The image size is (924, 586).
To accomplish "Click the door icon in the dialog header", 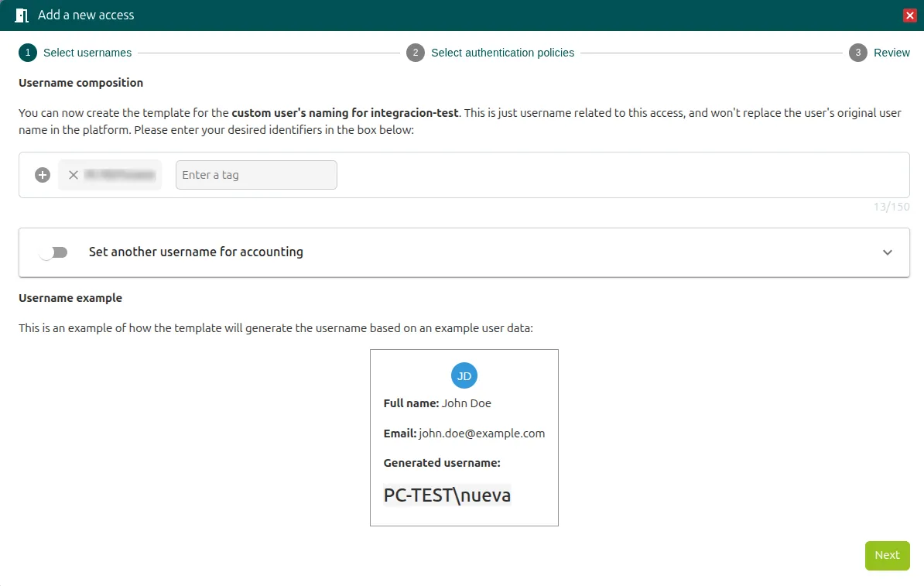I will (x=22, y=15).
